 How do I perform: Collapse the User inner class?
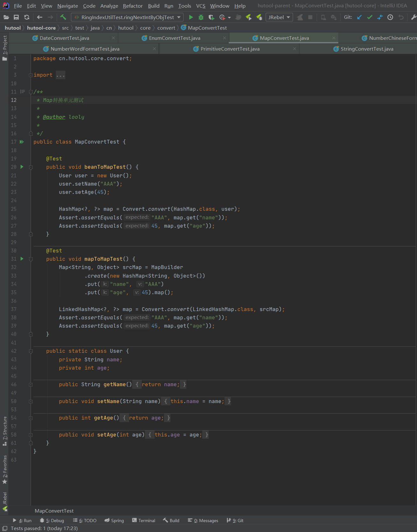click(31, 351)
